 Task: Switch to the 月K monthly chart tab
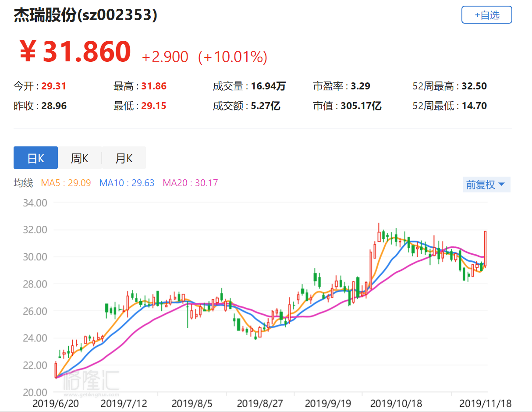124,158
